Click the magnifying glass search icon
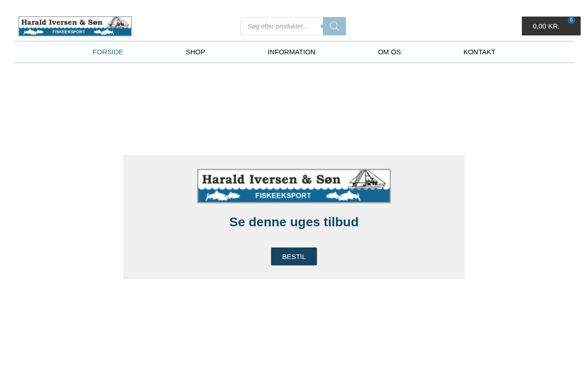The image size is (588, 368). (x=334, y=26)
